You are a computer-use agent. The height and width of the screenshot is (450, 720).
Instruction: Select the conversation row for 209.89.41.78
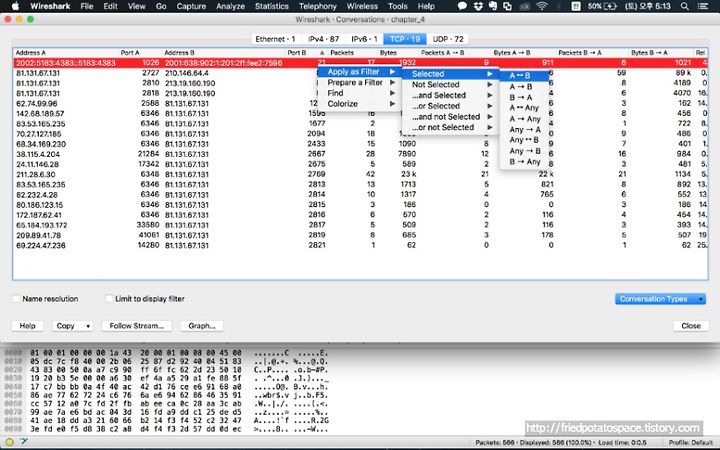pyautogui.click(x=360, y=235)
